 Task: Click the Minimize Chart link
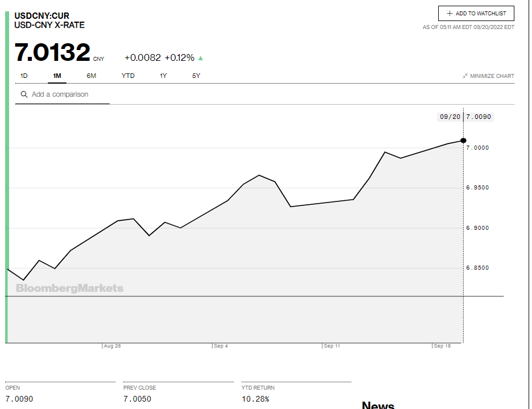492,76
